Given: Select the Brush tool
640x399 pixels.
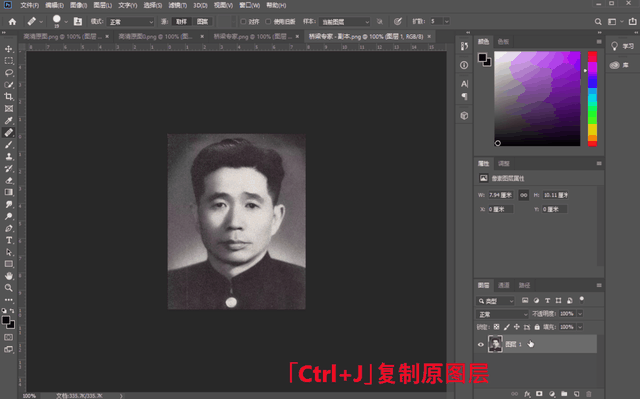Looking at the screenshot, I should click(x=9, y=144).
